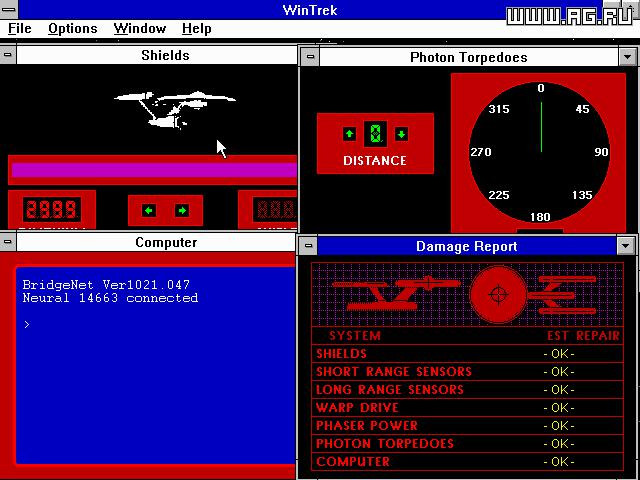Click BridgeNet Ver1021.047 text line
640x480 pixels.
[x=106, y=284]
